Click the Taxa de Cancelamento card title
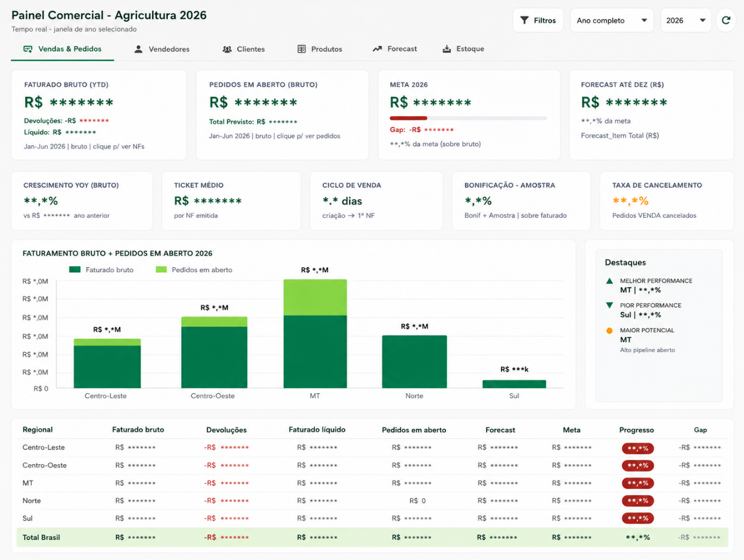Viewport: 744px width, 560px height. (657, 185)
